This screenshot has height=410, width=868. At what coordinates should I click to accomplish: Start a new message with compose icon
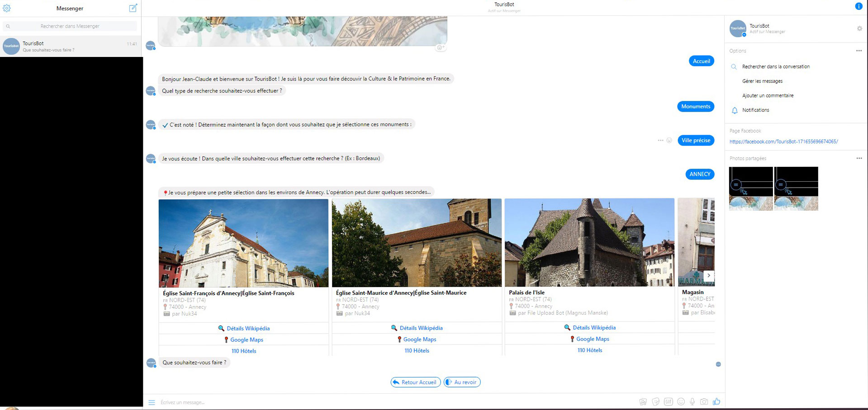(x=133, y=8)
